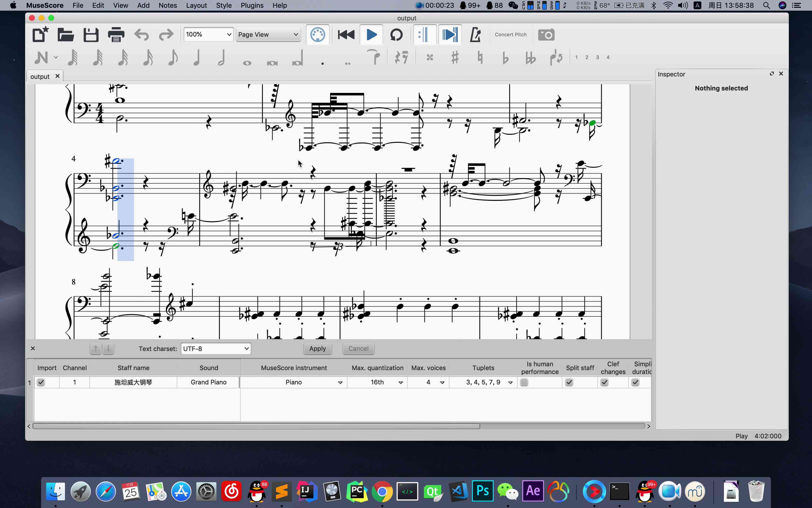Apply the flat accidental
Image resolution: width=812 pixels, height=508 pixels.
(x=505, y=58)
